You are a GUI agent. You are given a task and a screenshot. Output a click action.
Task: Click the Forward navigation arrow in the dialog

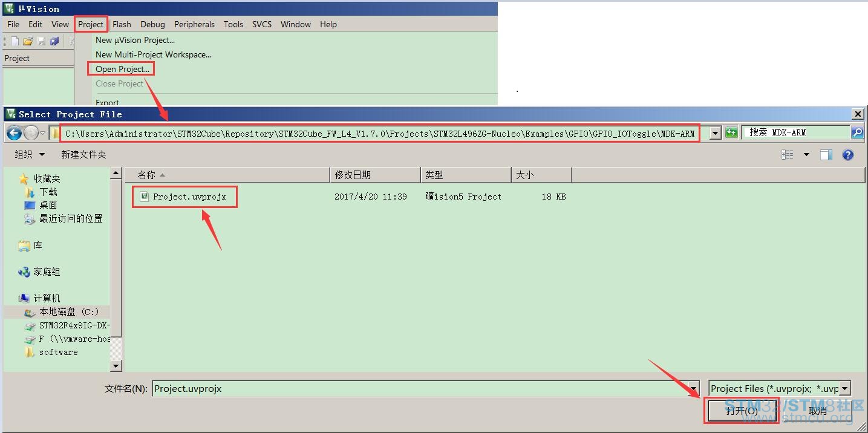[x=30, y=132]
